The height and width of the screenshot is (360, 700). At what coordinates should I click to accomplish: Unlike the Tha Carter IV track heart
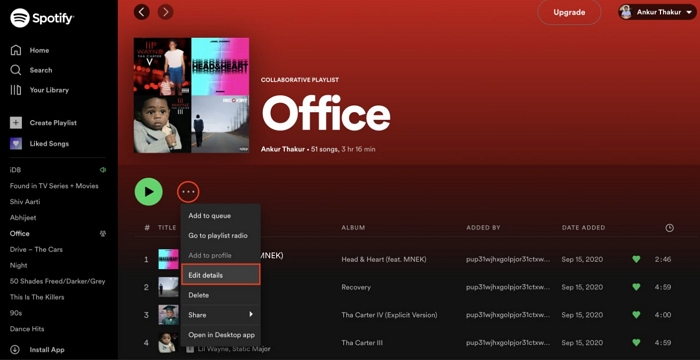point(637,315)
